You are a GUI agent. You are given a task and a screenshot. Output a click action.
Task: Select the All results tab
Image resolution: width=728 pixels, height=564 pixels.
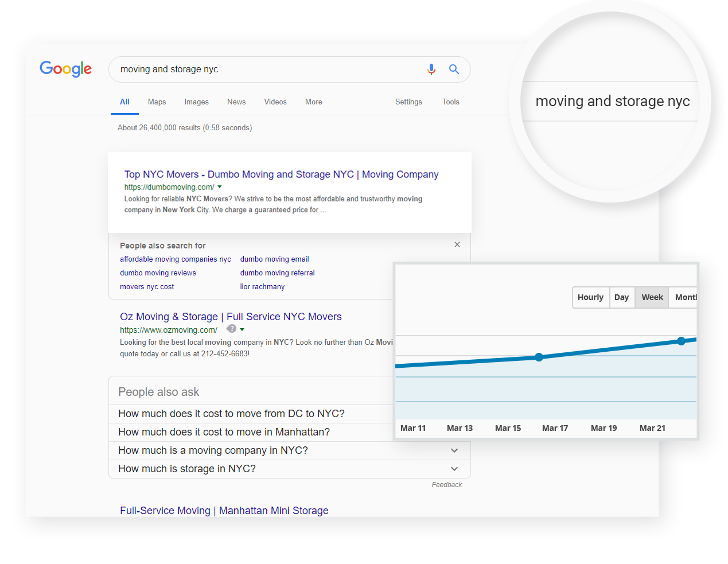124,102
